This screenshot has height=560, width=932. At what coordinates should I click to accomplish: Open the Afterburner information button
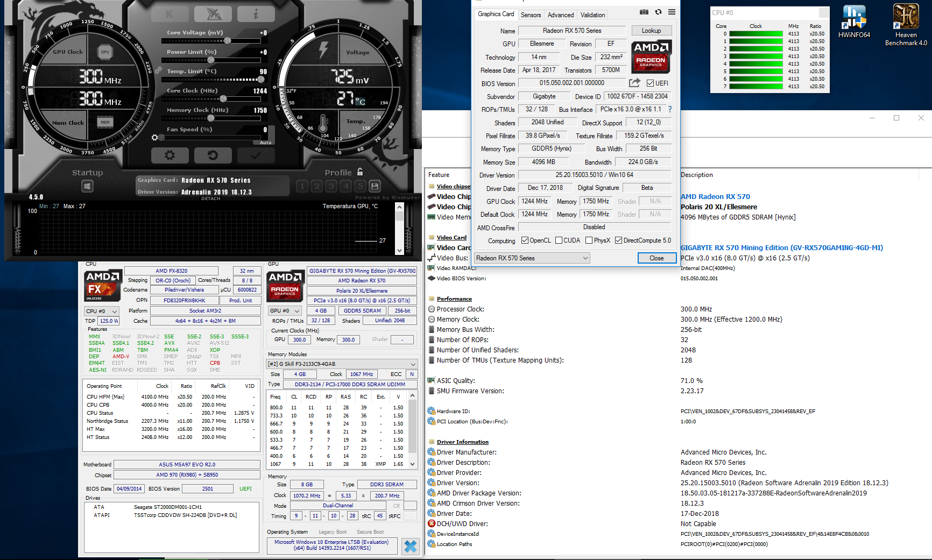tap(256, 14)
